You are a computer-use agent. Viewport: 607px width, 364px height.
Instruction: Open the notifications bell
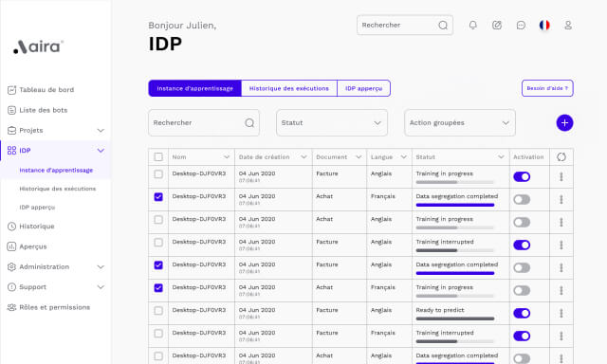pos(472,26)
